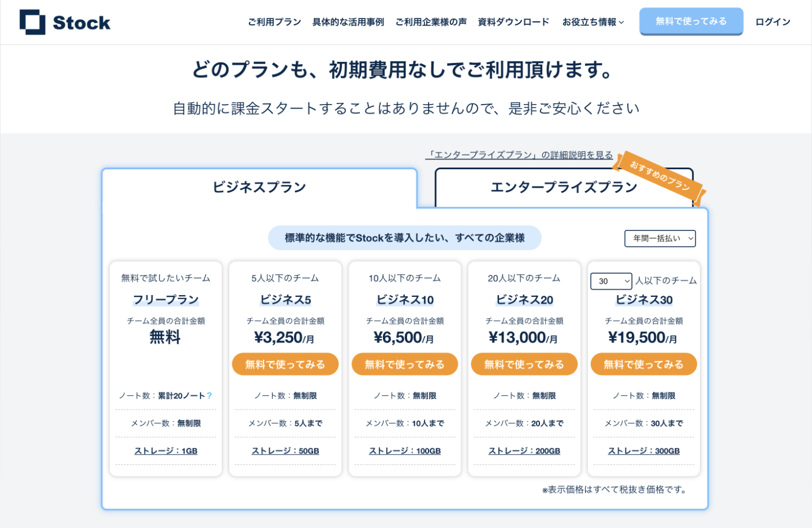
Task: Click the ノート数：累計20ノート text
Action: click(x=162, y=396)
